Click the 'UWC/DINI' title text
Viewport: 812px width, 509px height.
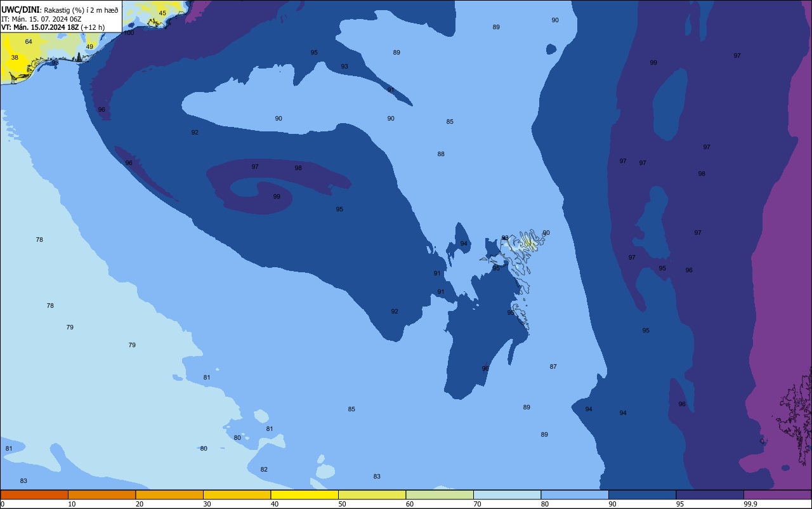click(x=21, y=10)
